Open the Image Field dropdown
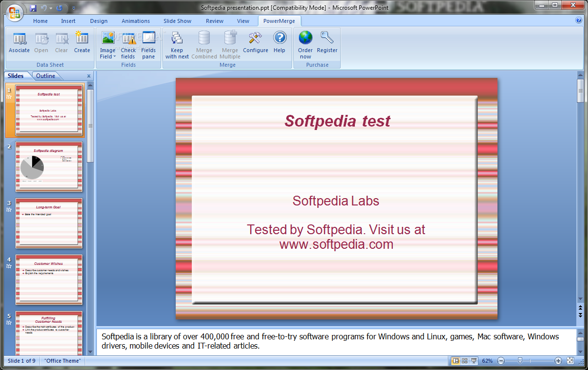The width and height of the screenshot is (588, 370). [x=108, y=46]
